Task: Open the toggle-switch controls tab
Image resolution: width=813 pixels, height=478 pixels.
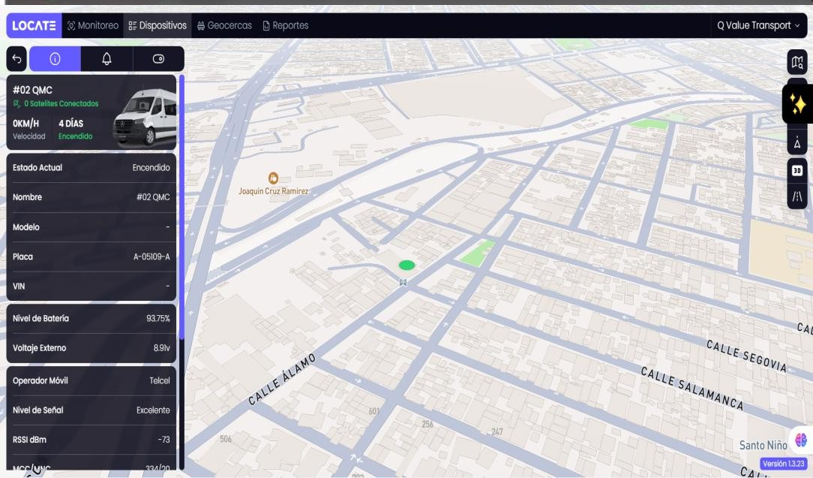Action: [x=158, y=59]
